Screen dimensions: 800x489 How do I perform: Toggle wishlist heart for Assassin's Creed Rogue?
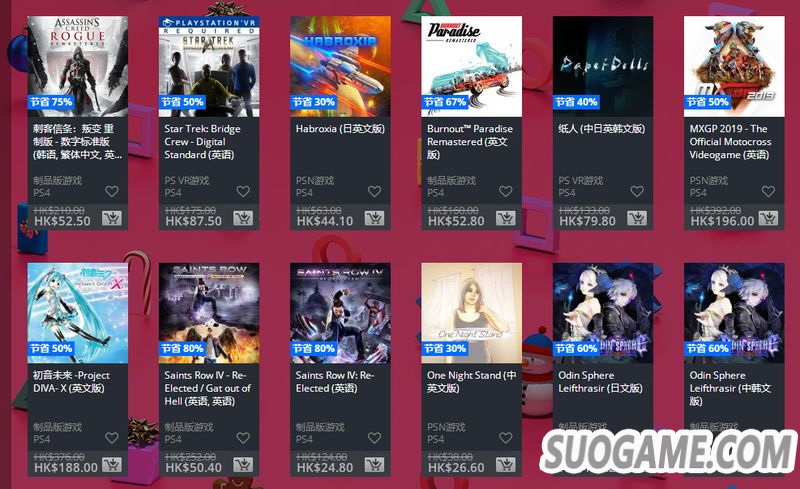(x=112, y=191)
